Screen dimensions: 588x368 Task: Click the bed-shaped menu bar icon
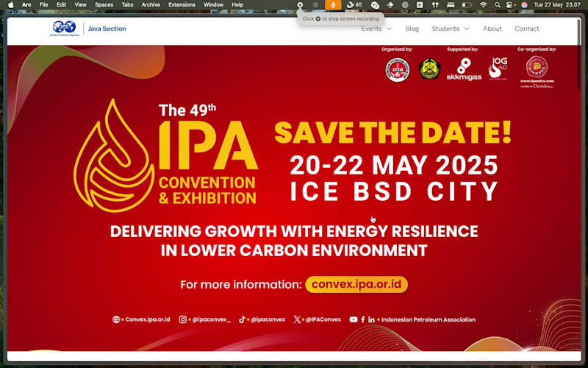451,5
